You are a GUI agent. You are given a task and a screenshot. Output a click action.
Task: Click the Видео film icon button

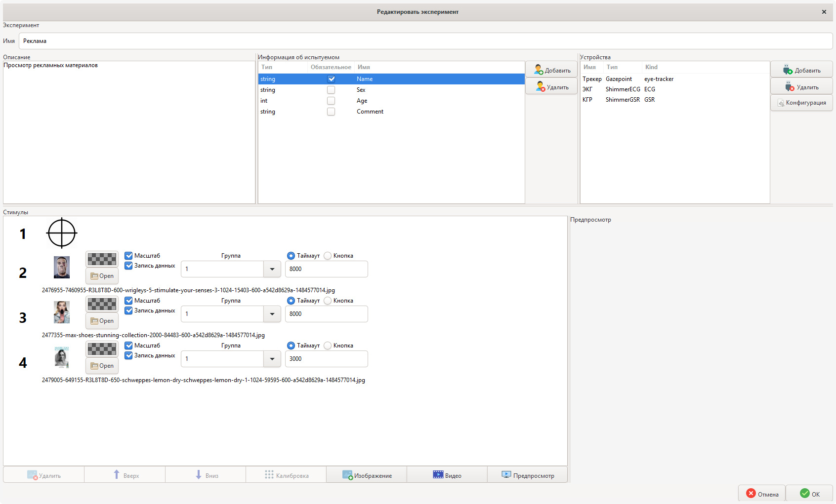(447, 475)
